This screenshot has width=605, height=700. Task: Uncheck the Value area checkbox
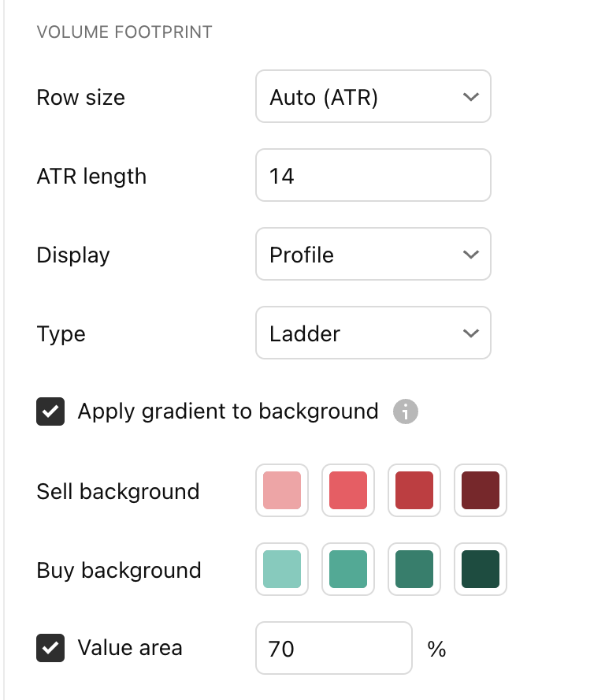coord(50,648)
